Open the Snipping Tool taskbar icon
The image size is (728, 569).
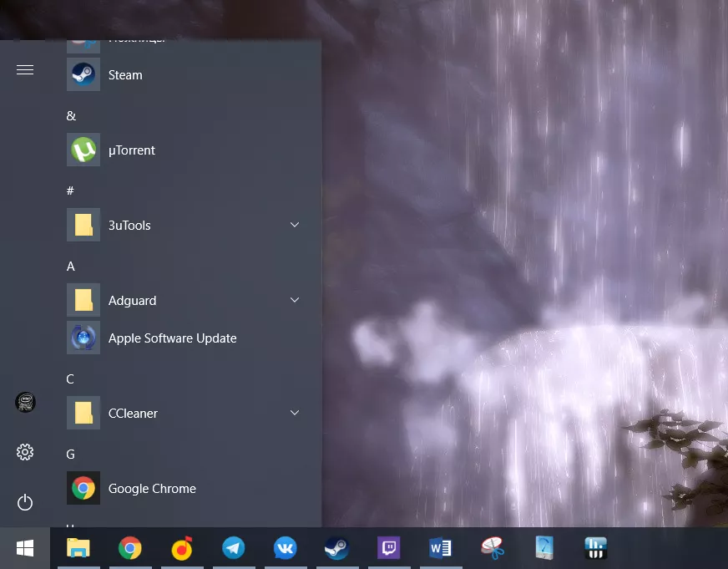492,548
